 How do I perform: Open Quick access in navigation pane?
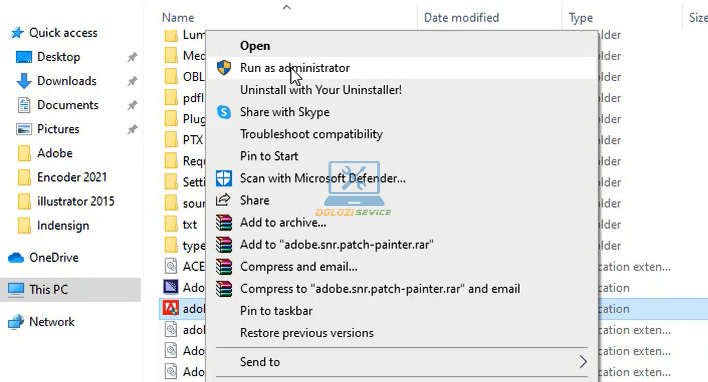(63, 33)
